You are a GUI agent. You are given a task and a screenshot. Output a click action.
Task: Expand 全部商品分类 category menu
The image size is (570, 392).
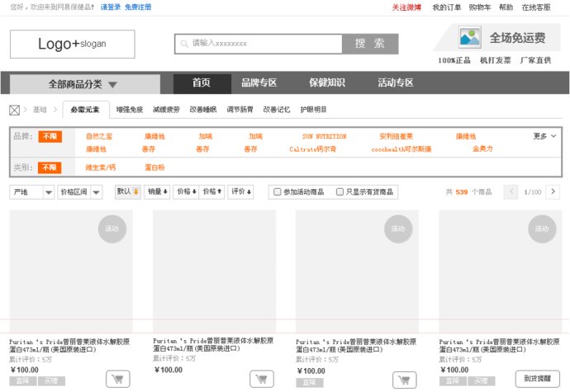(x=83, y=84)
